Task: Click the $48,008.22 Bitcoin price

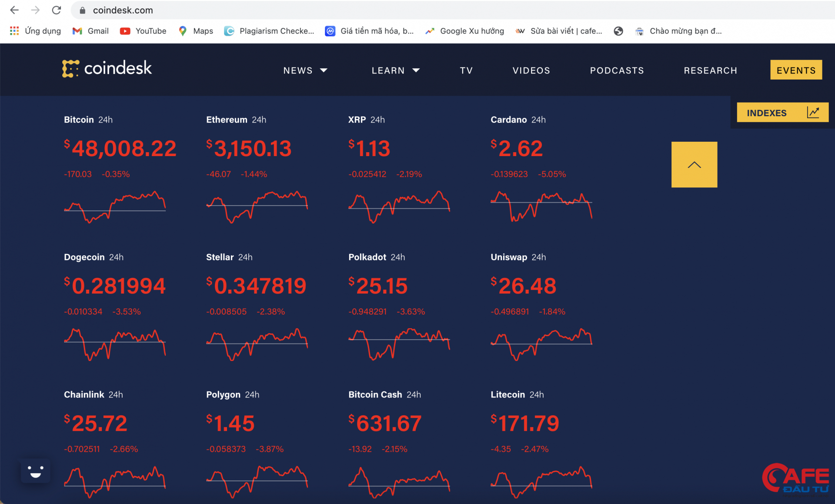Action: pos(120,148)
